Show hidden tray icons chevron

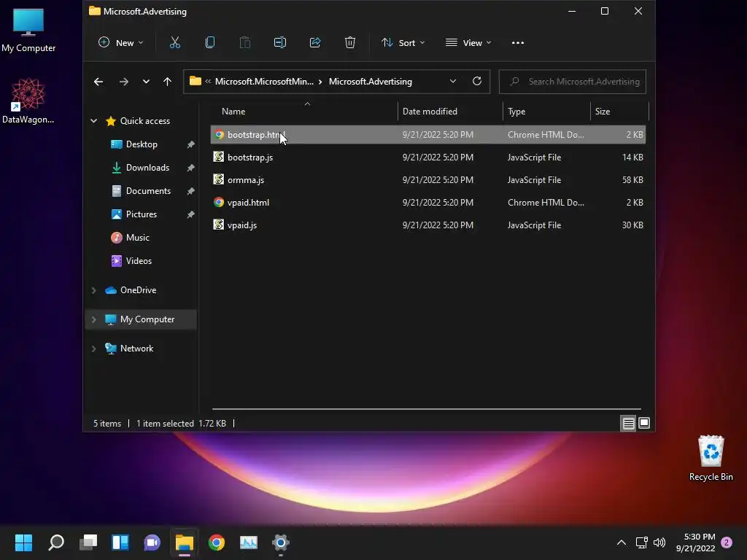click(x=622, y=542)
